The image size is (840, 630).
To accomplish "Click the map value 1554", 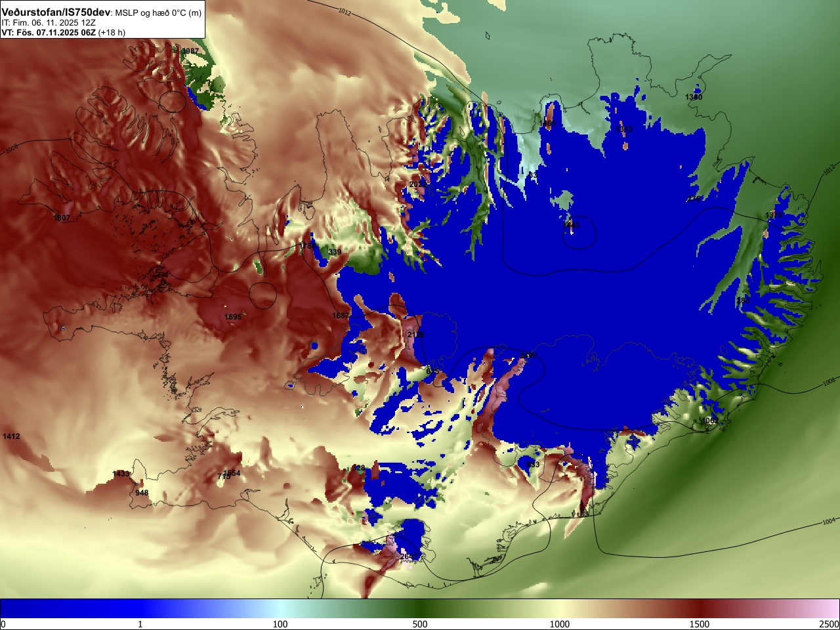I will [232, 473].
